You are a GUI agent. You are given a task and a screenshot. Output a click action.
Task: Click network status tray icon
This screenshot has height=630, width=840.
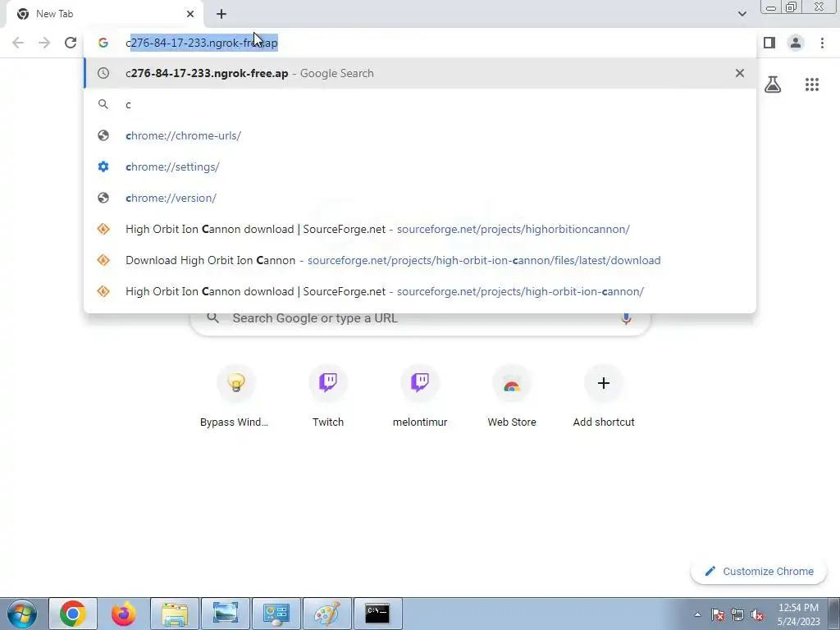(x=737, y=614)
